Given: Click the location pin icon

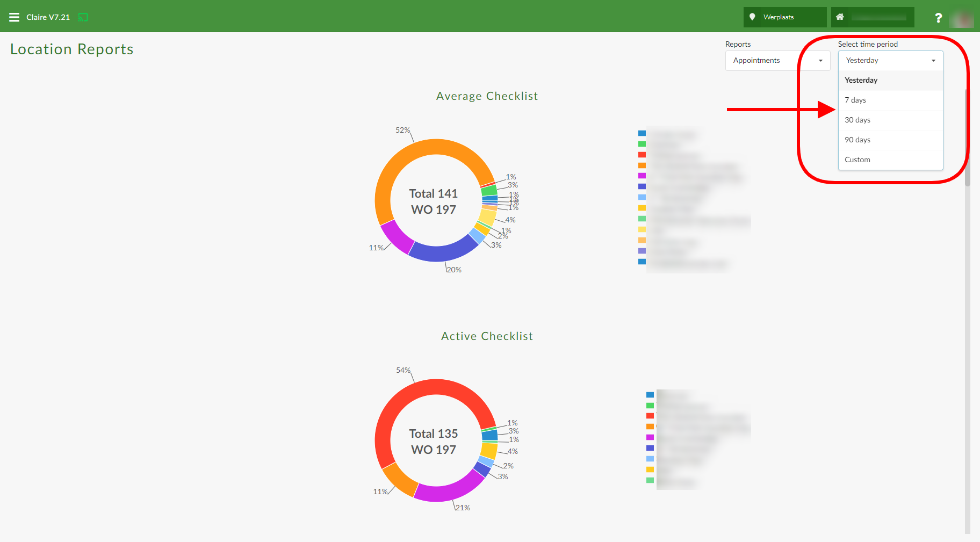Looking at the screenshot, I should click(752, 17).
